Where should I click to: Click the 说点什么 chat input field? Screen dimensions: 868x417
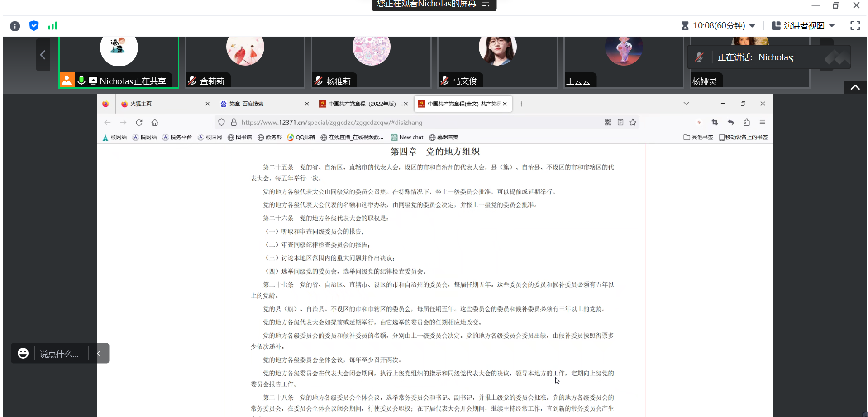(x=59, y=354)
